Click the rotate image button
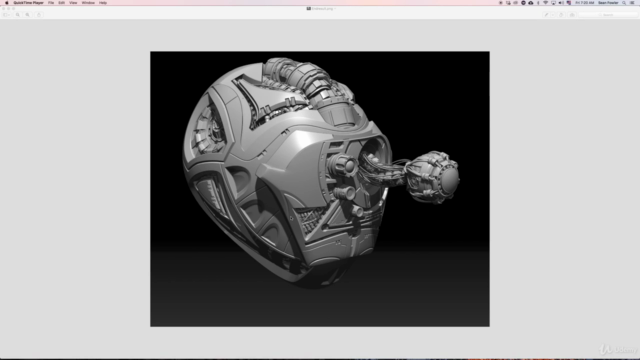 pos(561,15)
